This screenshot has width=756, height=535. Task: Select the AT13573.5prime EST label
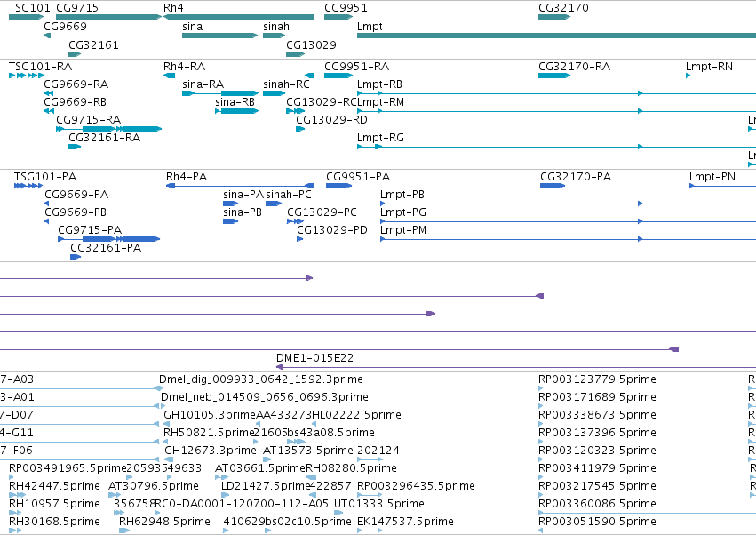308,451
